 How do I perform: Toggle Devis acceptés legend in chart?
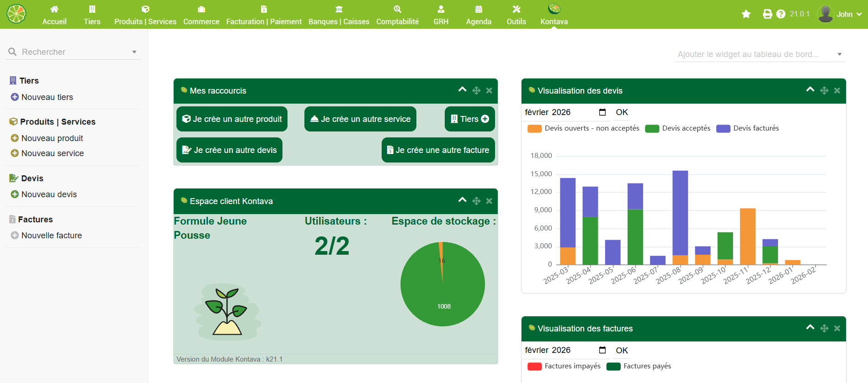677,128
